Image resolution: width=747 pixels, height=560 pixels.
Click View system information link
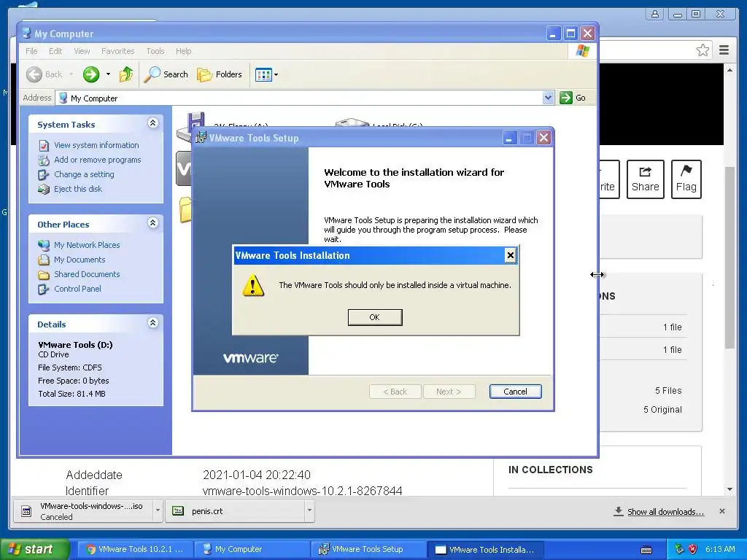coord(96,145)
